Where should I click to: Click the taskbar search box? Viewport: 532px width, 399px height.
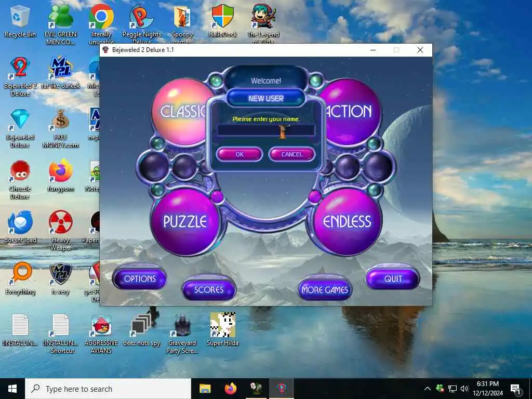[108, 389]
